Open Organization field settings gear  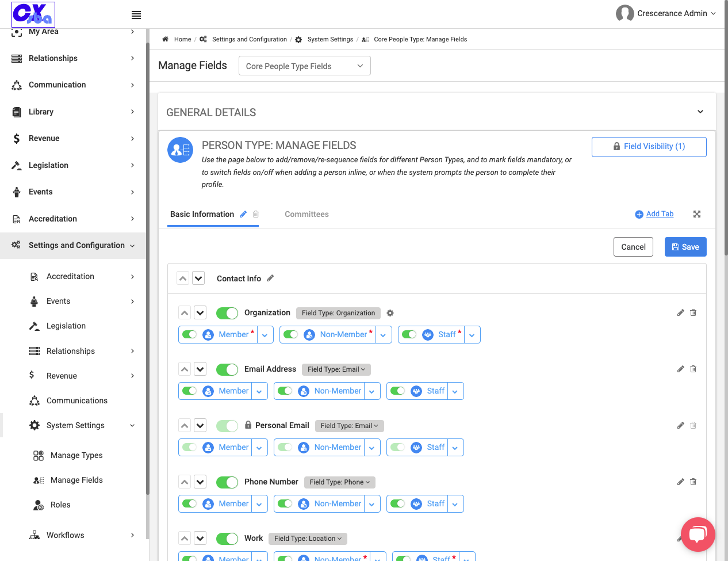click(x=390, y=313)
